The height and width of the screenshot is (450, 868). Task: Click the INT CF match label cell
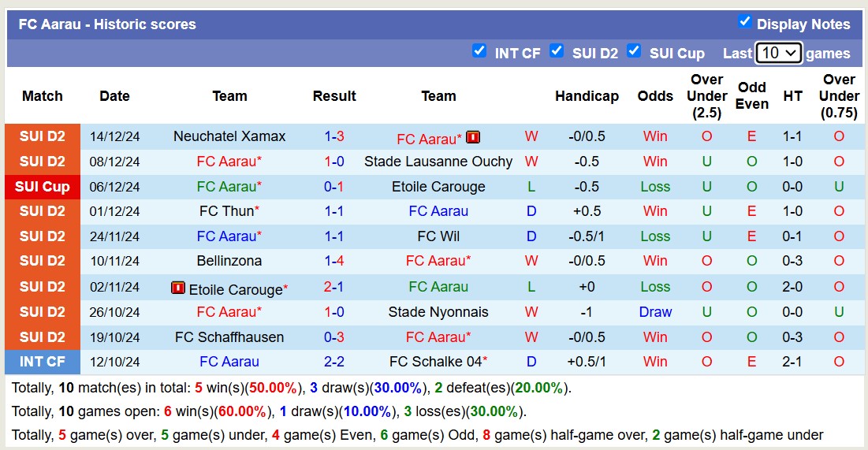pyautogui.click(x=43, y=362)
